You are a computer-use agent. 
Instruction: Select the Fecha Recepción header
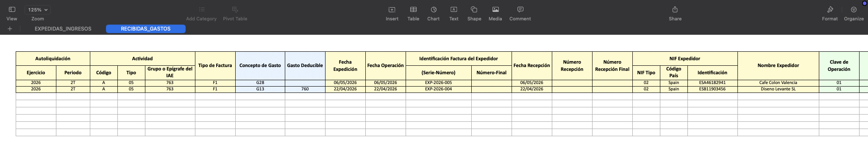(532, 66)
